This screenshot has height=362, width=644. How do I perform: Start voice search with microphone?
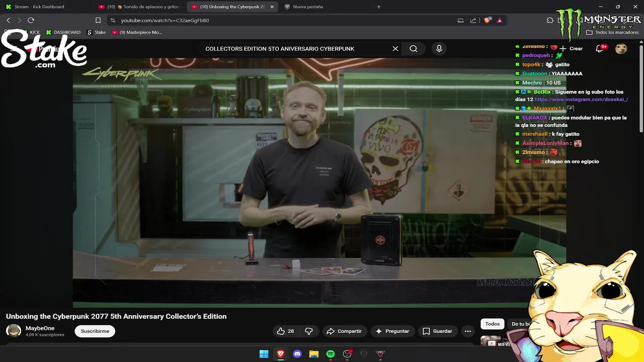[439, 49]
